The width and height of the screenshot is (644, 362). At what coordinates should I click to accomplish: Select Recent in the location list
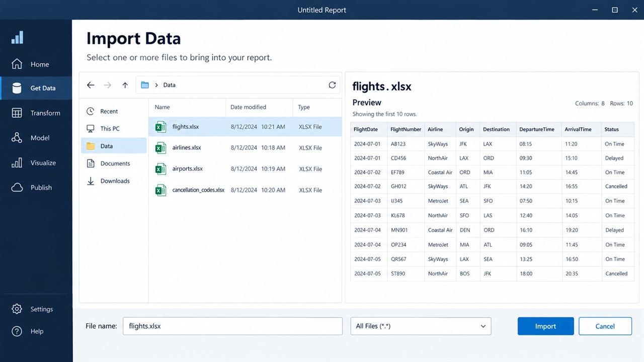114,111
